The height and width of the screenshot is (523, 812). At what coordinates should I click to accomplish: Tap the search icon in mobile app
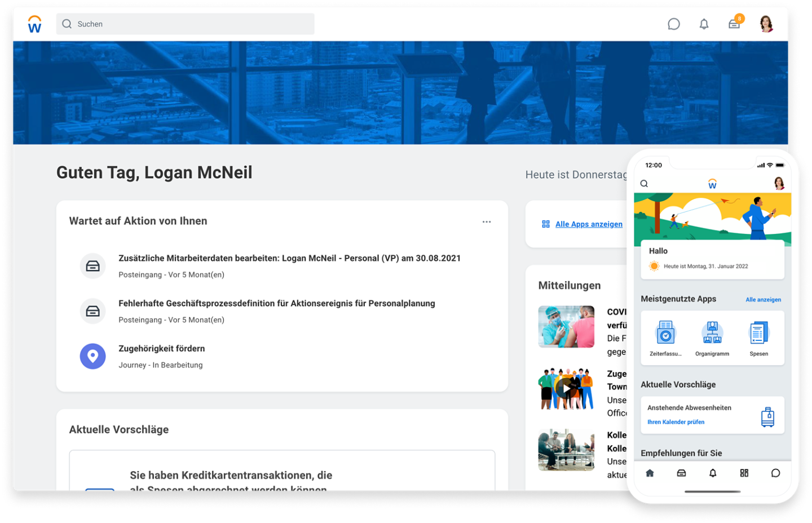[643, 183]
